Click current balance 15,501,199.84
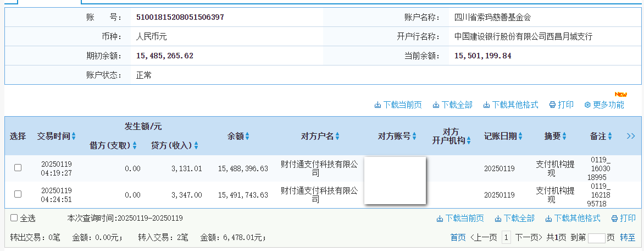The width and height of the screenshot is (644, 251). pyautogui.click(x=482, y=56)
